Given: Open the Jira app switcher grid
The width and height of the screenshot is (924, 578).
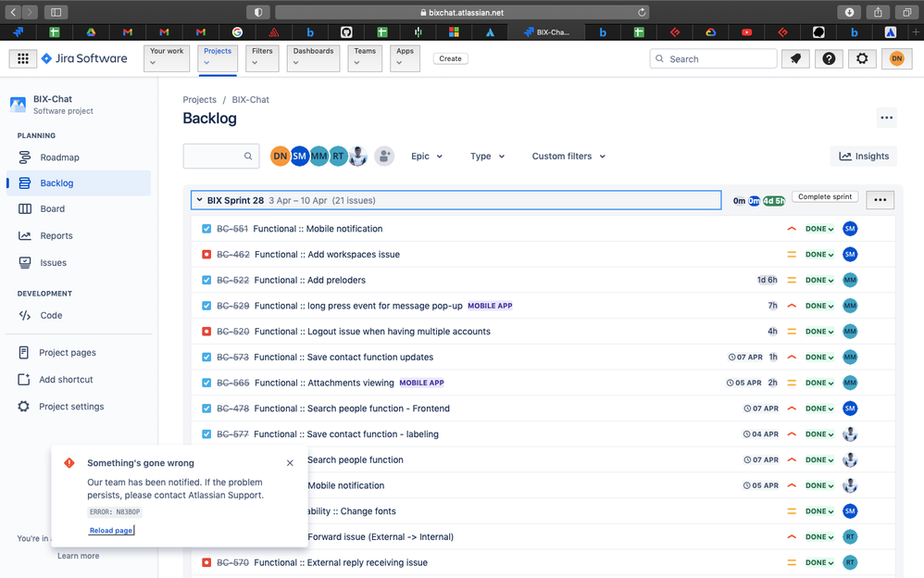Looking at the screenshot, I should click(x=23, y=58).
